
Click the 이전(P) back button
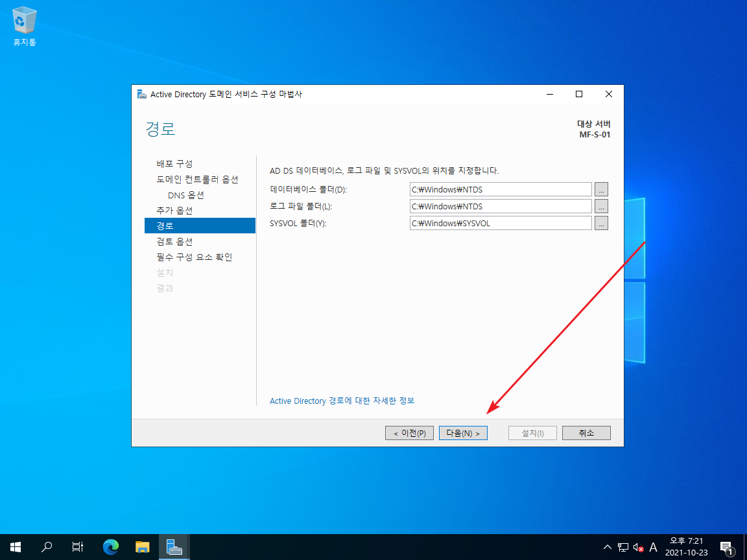click(x=409, y=433)
